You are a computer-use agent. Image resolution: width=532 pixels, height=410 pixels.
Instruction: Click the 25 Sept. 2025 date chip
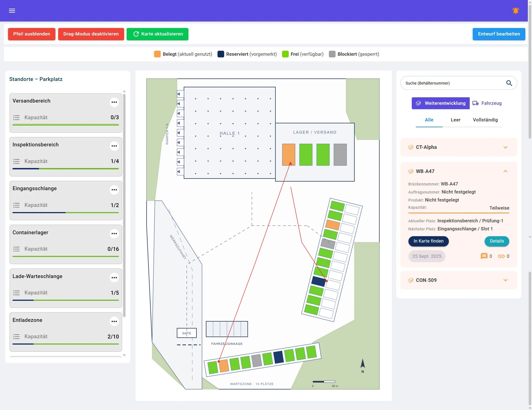[427, 256]
